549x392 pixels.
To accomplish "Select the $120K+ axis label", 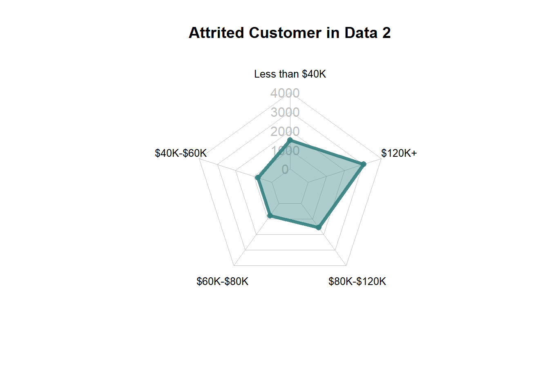I will pyautogui.click(x=399, y=153).
